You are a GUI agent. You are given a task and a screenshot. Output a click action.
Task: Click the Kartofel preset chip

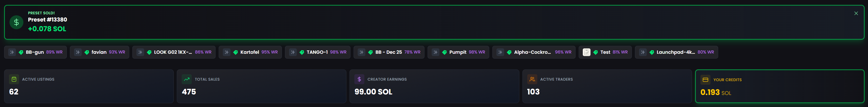click(250, 52)
